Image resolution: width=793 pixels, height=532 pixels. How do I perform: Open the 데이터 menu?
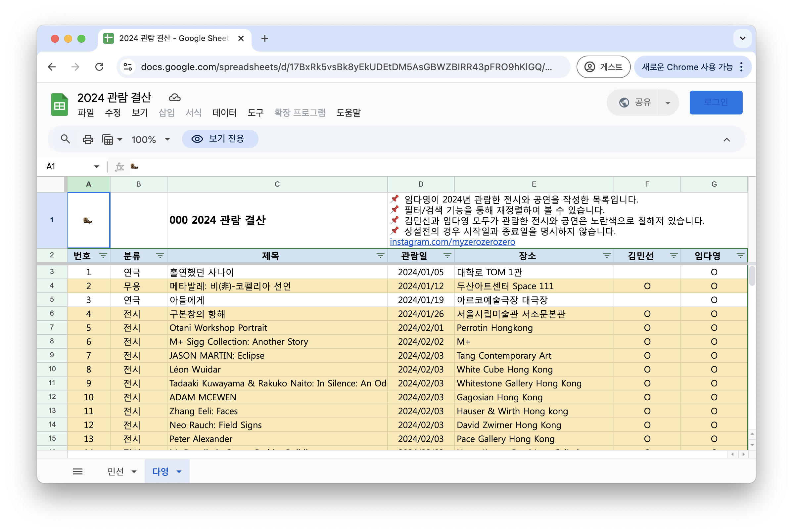click(x=224, y=112)
